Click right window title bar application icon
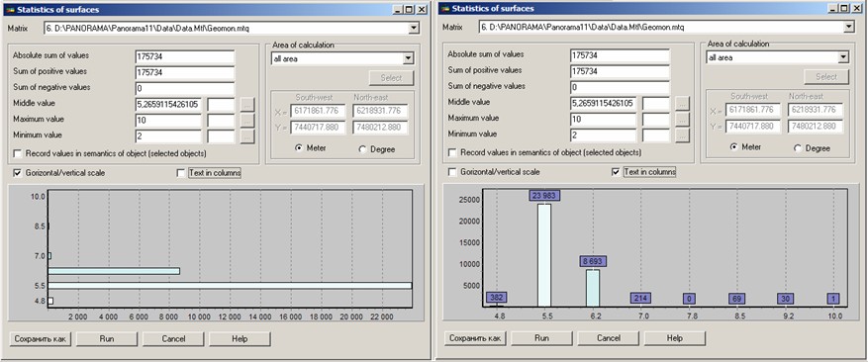 pyautogui.click(x=444, y=9)
